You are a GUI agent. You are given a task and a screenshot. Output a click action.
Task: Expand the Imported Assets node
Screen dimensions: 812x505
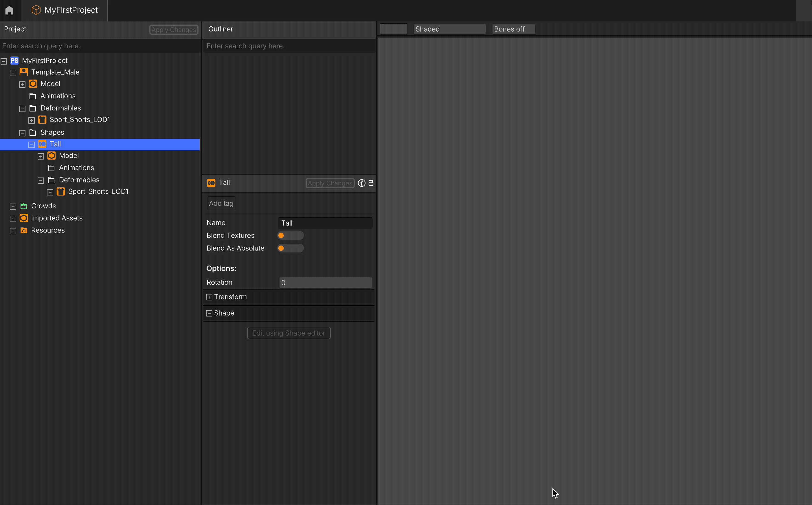tap(13, 219)
